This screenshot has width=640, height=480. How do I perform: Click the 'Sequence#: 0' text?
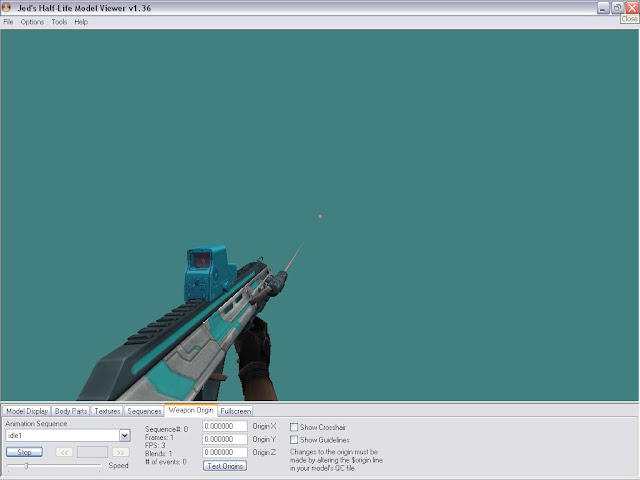167,429
